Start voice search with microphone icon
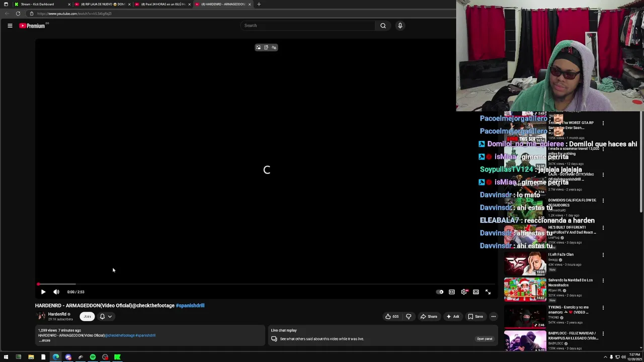The image size is (644, 362). click(x=400, y=26)
